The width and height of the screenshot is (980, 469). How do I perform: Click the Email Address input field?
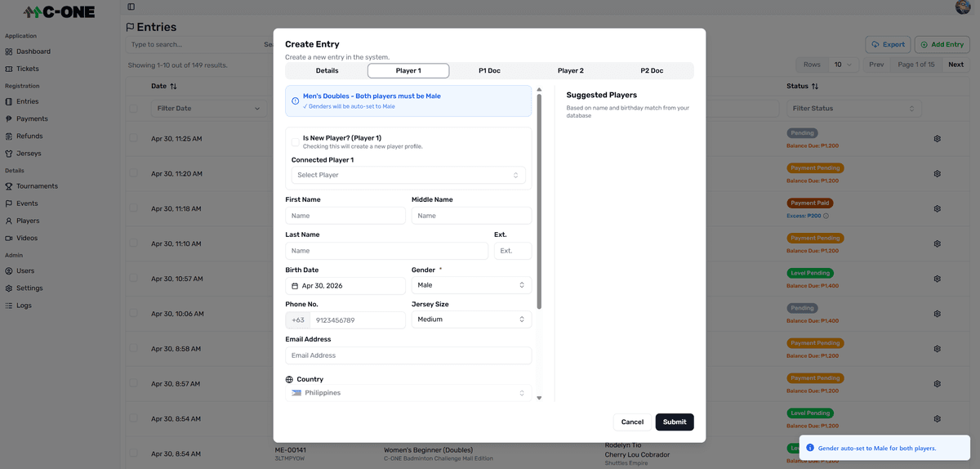click(408, 355)
